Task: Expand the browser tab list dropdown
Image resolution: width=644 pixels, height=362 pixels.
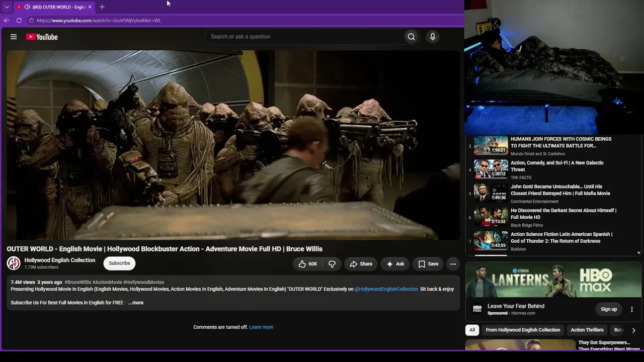Action: click(7, 7)
